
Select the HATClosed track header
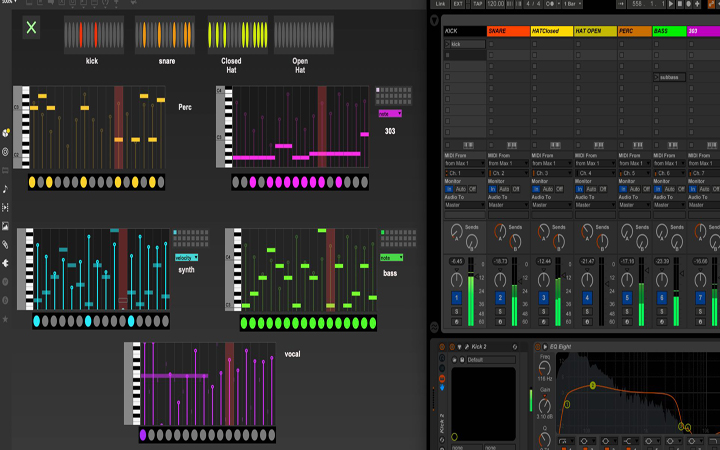[551, 31]
